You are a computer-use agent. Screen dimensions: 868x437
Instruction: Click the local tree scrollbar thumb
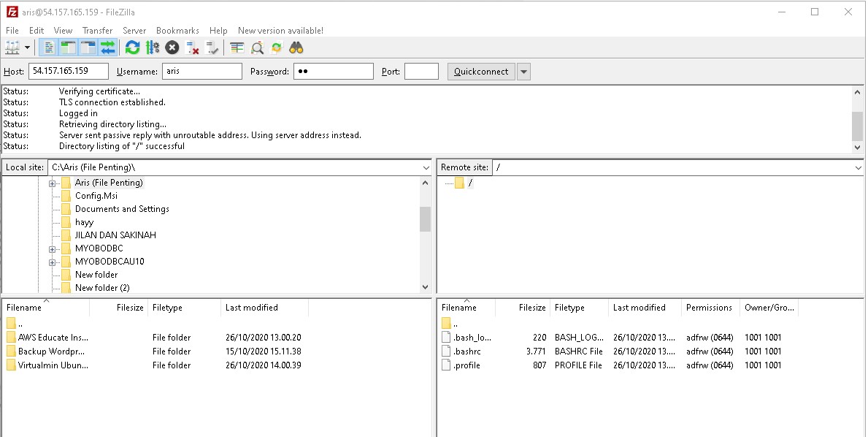(x=425, y=218)
